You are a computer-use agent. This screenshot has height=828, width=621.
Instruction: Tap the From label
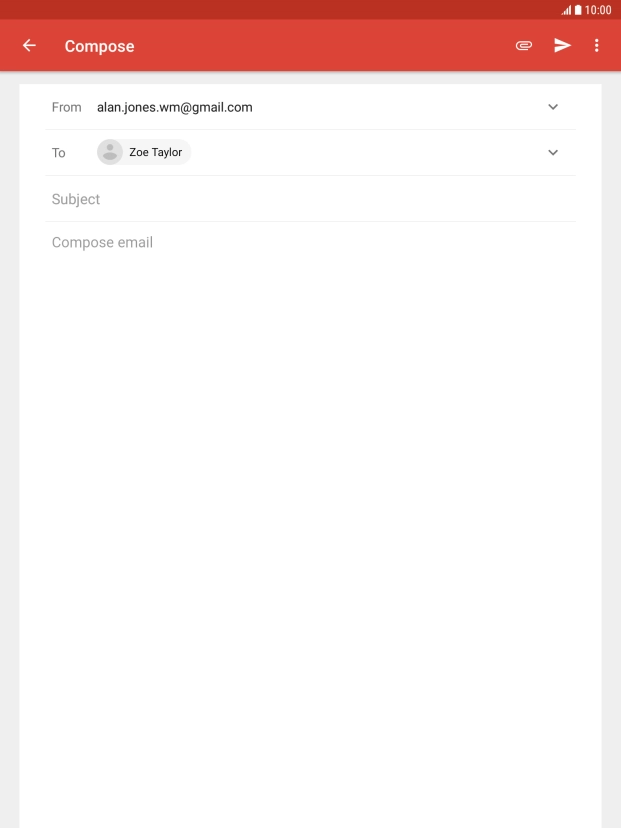coord(67,107)
